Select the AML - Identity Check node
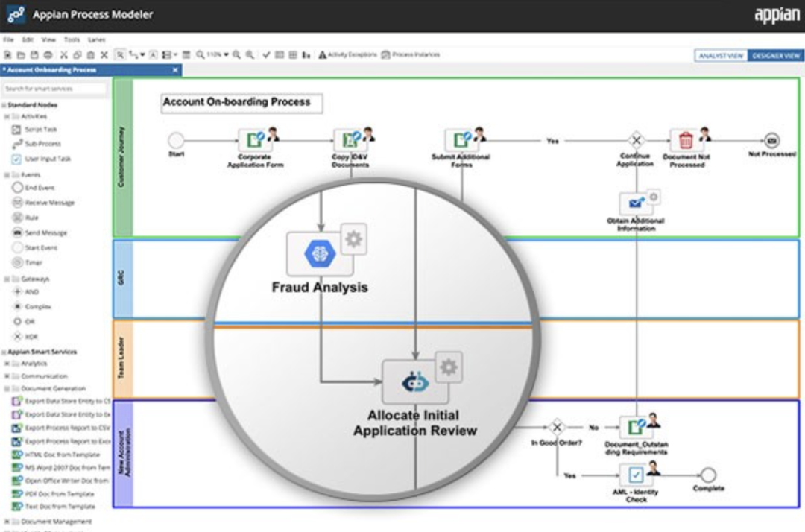Screen dimensions: 805x532 [x=636, y=475]
